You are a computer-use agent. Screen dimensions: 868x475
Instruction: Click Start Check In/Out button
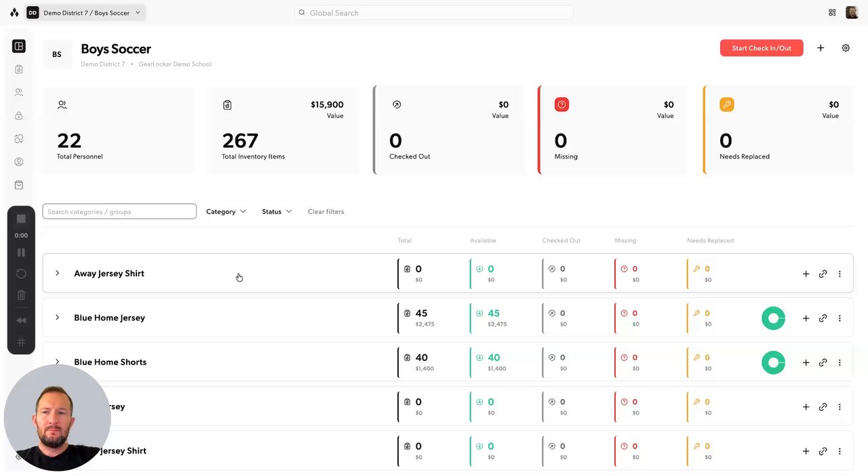tap(762, 48)
